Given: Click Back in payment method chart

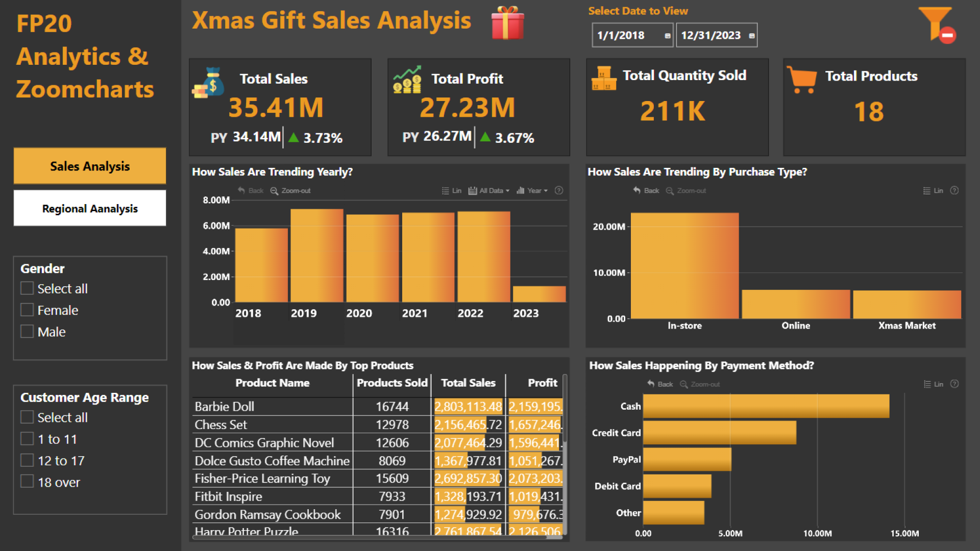Looking at the screenshot, I should (660, 384).
